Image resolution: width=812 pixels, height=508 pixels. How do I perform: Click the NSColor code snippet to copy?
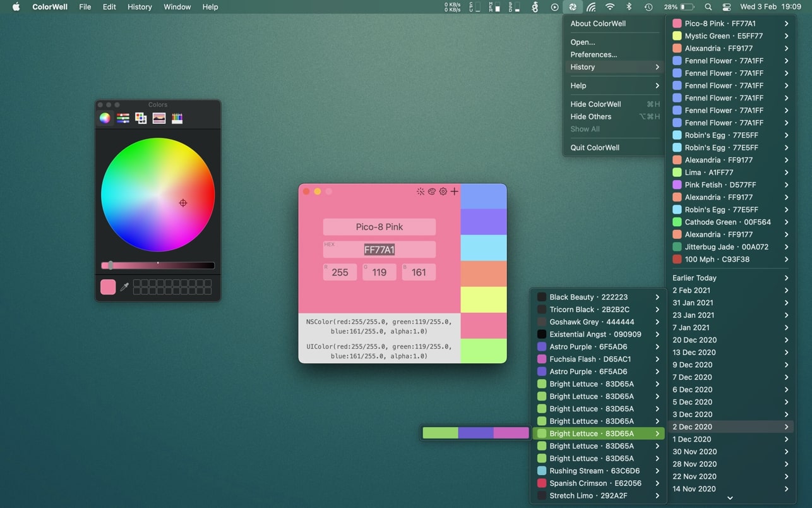(379, 326)
